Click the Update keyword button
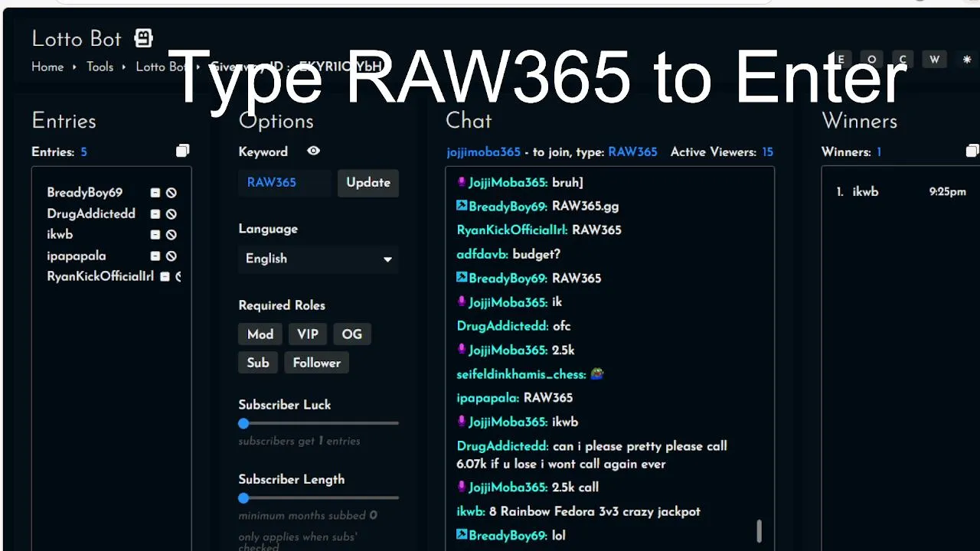Viewport: 980px width, 551px height. tap(368, 183)
